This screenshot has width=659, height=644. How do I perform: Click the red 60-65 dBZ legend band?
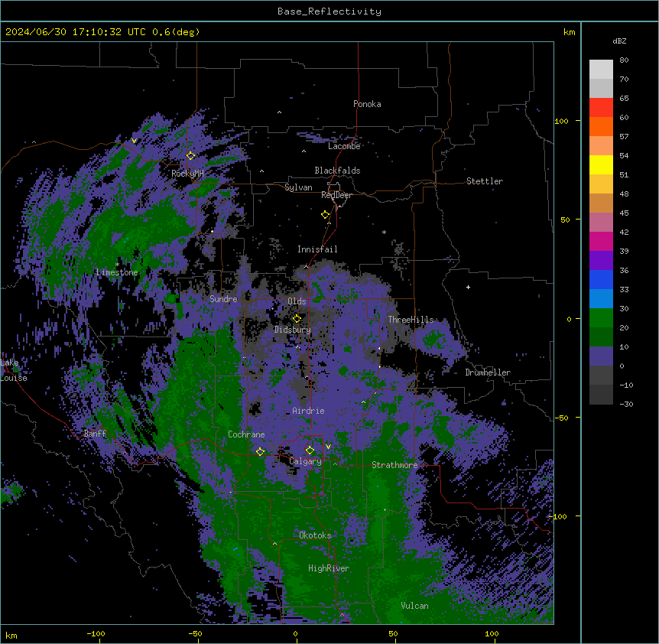(x=601, y=108)
